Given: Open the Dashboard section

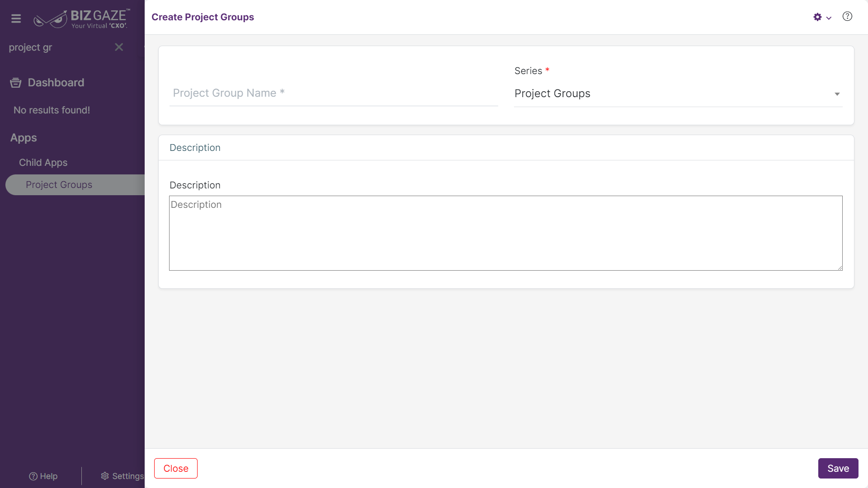Looking at the screenshot, I should tap(56, 83).
